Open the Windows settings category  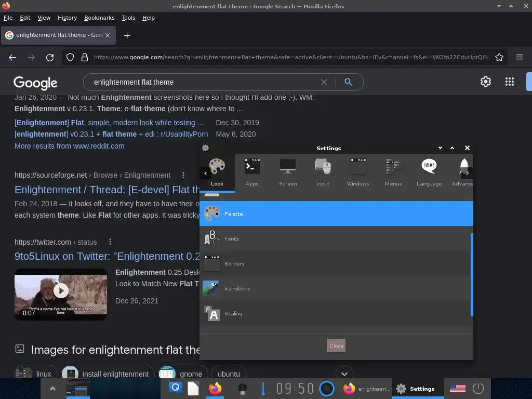click(358, 172)
